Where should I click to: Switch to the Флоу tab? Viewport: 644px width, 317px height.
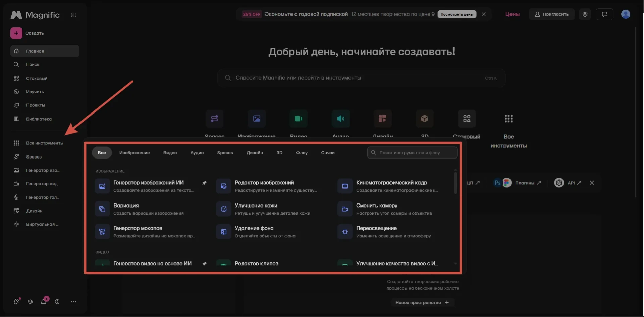point(302,153)
